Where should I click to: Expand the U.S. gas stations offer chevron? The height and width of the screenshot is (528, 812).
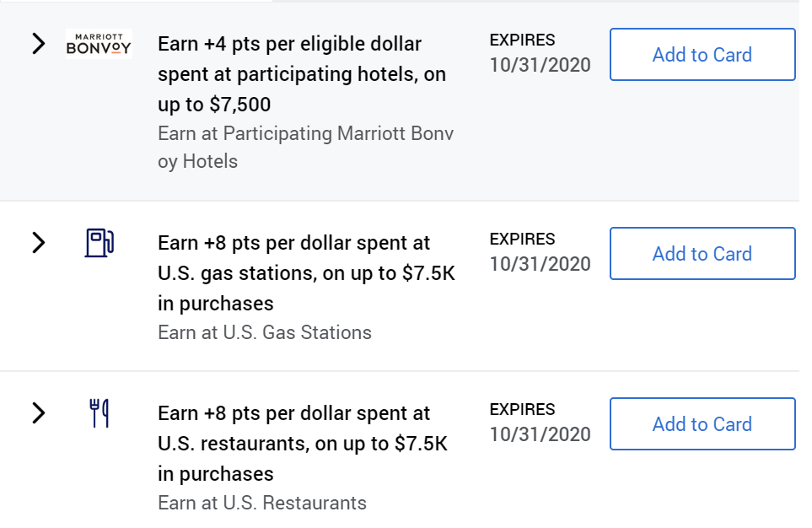pos(39,243)
